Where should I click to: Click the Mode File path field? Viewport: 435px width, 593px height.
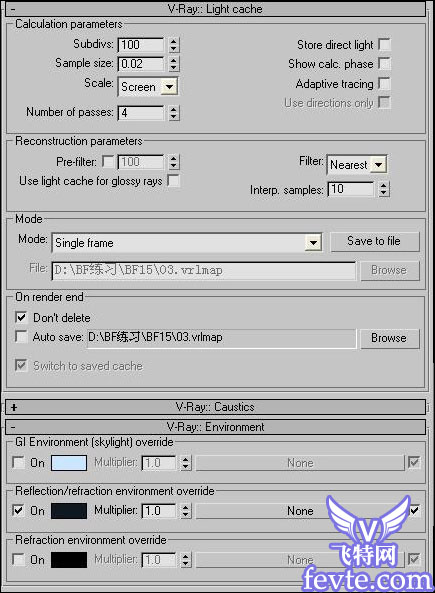204,270
